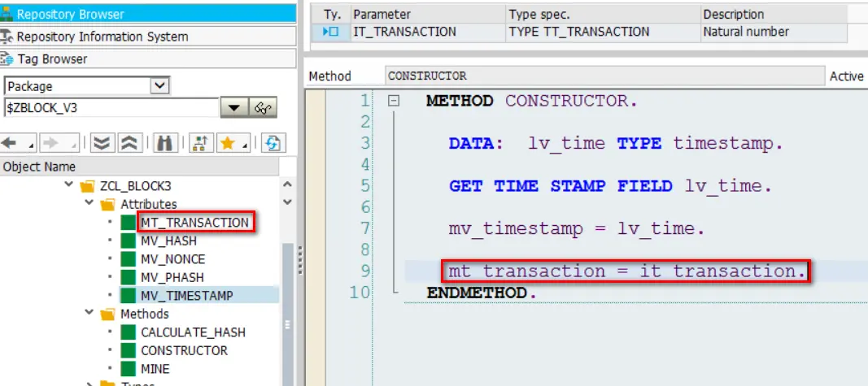Click the superordinate object list hierarchy icon
The image size is (868, 386).
coord(202,143)
